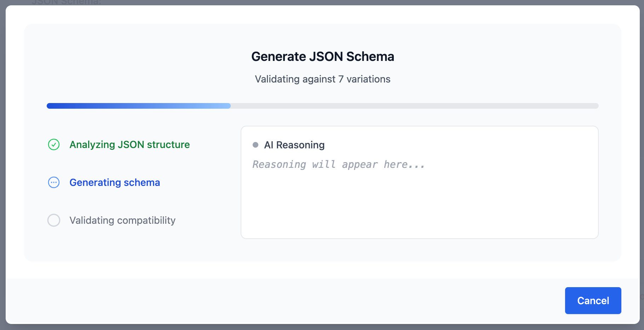
Task: Click the reasoning placeholder text area
Action: (338, 164)
